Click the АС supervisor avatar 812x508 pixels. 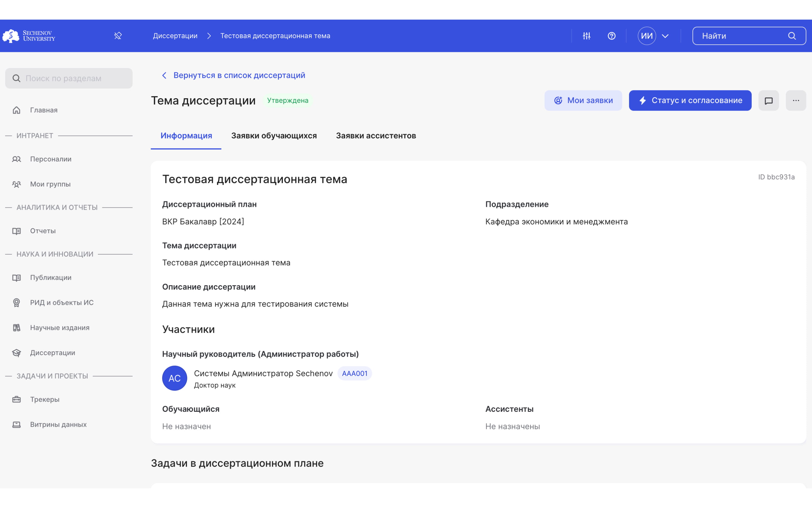pyautogui.click(x=175, y=378)
